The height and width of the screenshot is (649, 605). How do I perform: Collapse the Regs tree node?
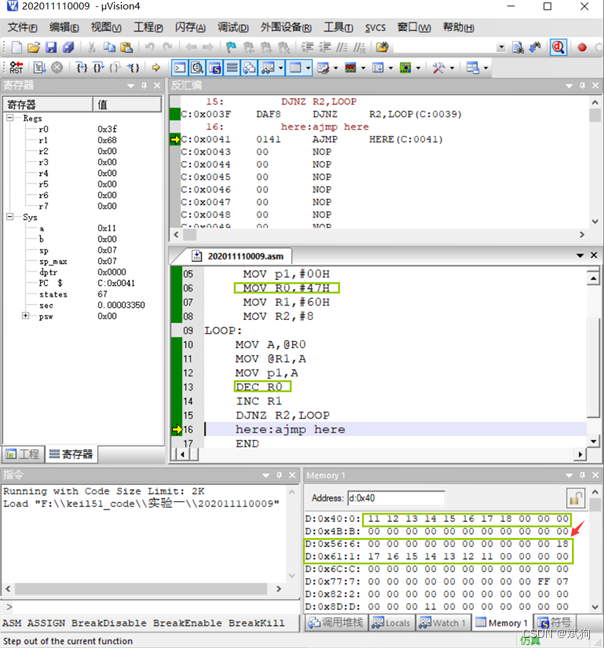tap(10, 118)
